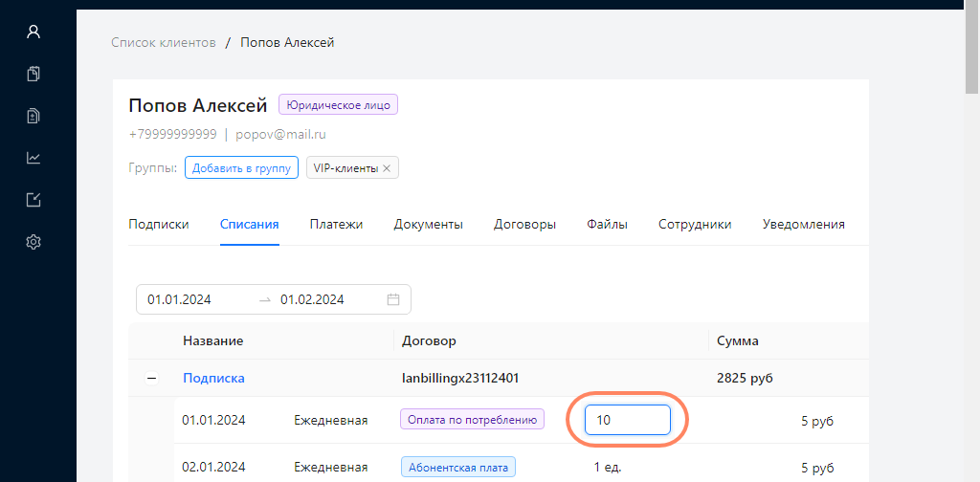Go back to Список клиентов breadcrumb
Viewport: 980px width, 482px height.
point(164,42)
